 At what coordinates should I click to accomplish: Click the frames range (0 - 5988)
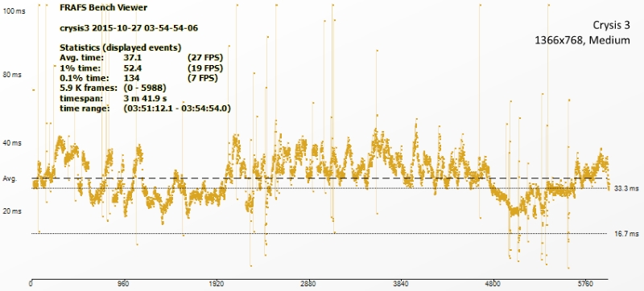click(145, 88)
